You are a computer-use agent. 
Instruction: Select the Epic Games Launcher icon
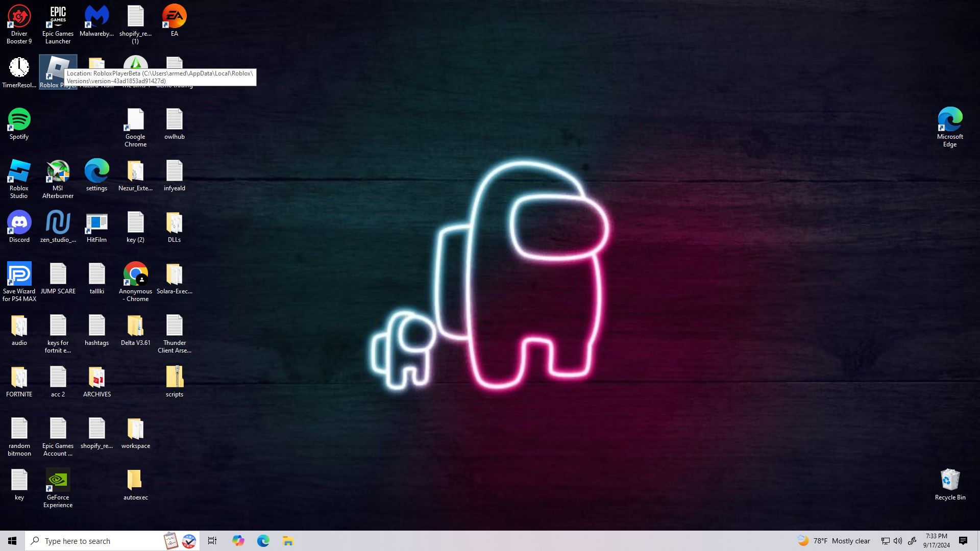tap(58, 17)
